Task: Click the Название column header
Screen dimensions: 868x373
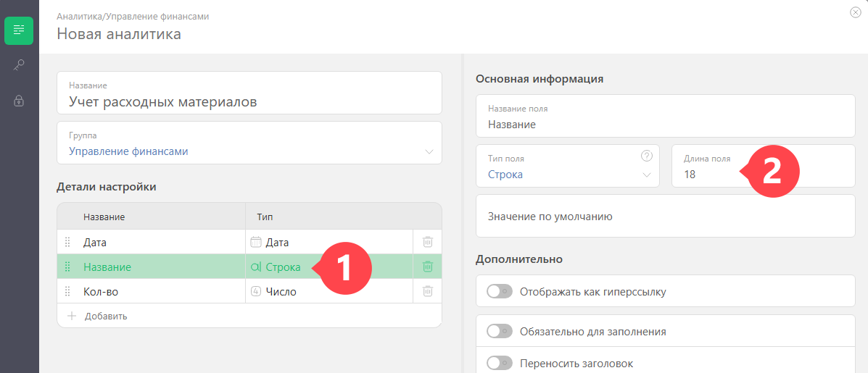Action: [x=104, y=217]
